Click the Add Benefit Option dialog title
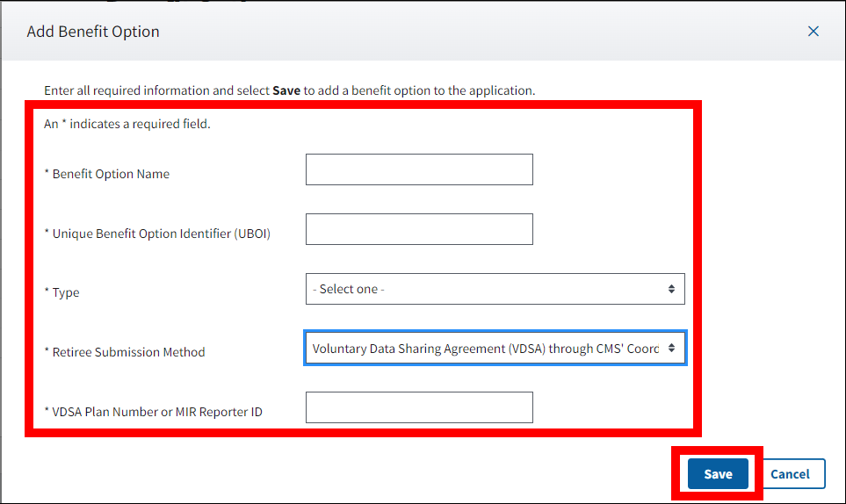This screenshot has height=504, width=846. click(93, 32)
